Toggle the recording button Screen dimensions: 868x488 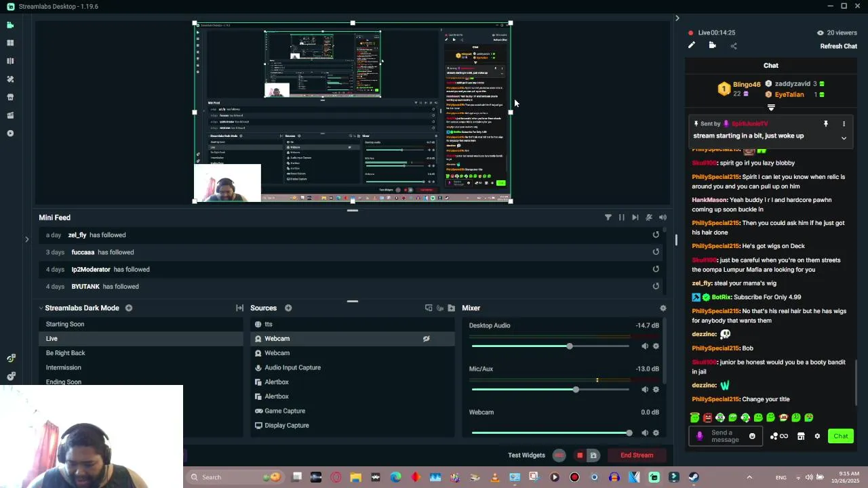559,455
